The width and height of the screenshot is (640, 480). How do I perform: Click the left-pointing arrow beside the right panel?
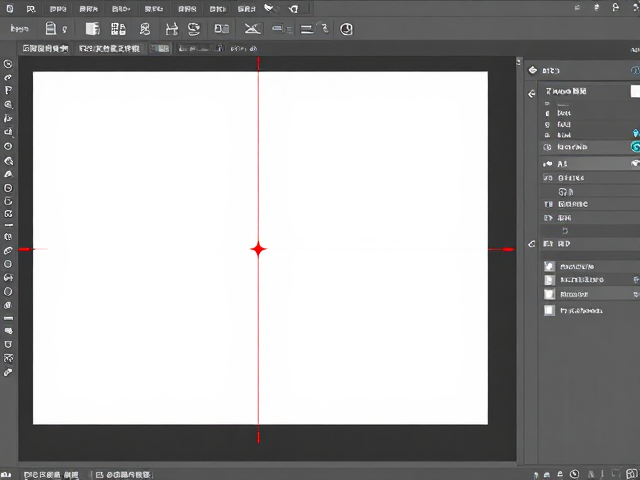pos(531,94)
